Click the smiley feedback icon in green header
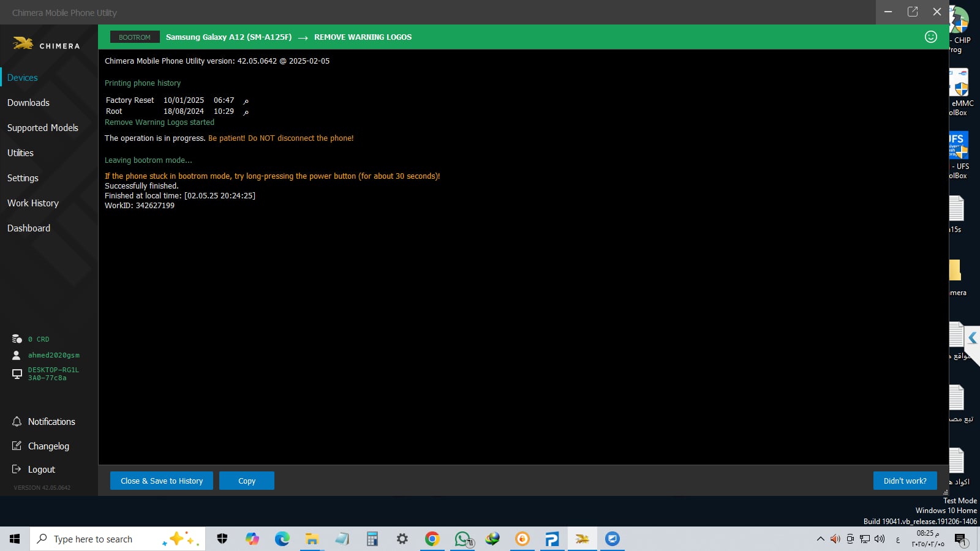 (930, 37)
